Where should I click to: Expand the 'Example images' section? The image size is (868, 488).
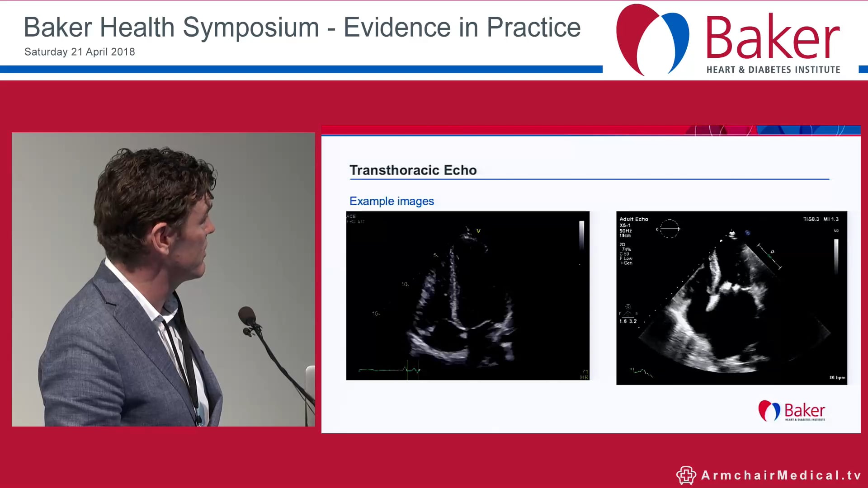coord(392,201)
